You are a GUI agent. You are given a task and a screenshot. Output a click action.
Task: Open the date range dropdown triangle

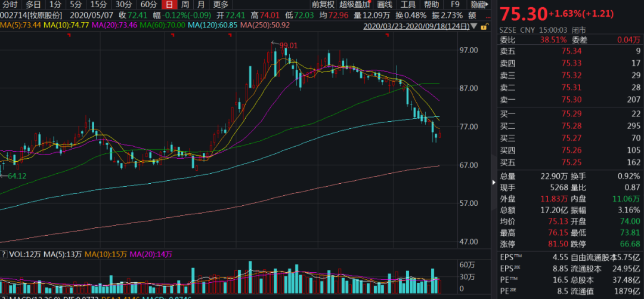click(x=473, y=26)
